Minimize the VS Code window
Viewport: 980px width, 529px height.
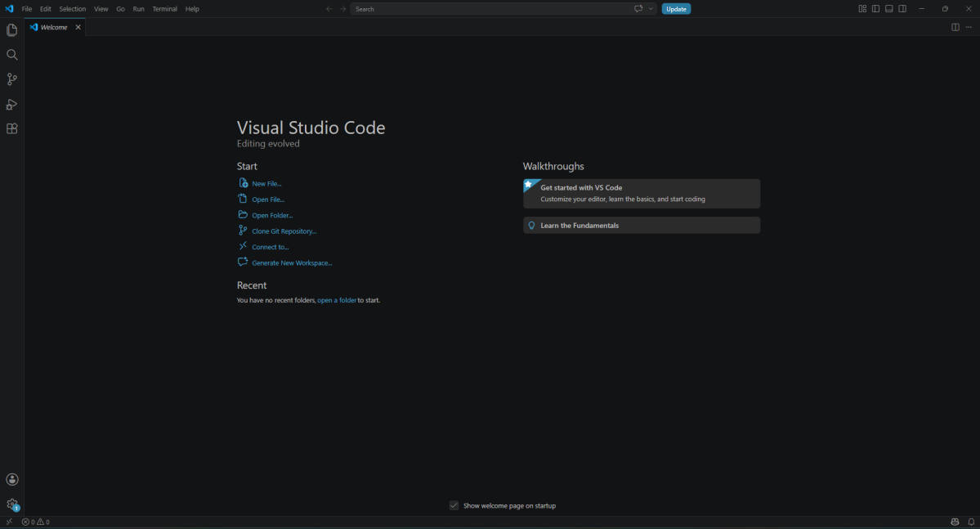921,9
